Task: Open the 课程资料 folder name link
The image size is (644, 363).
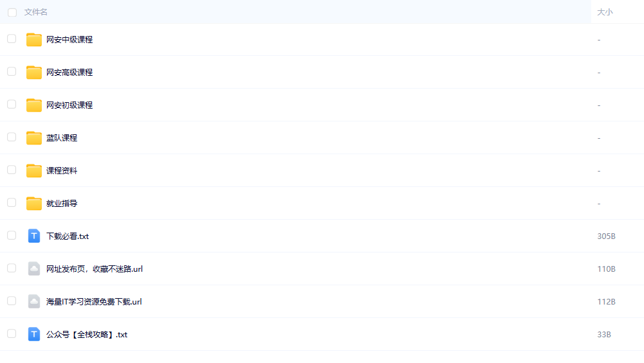Action: tap(62, 171)
